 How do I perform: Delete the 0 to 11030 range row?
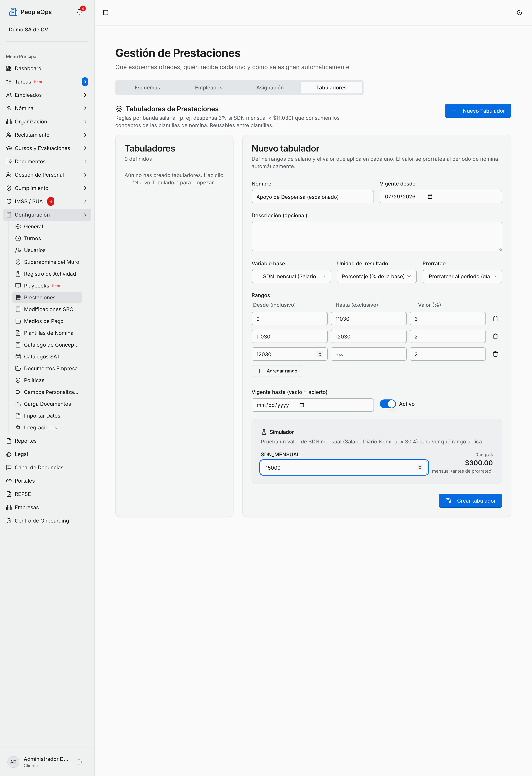[x=495, y=319]
